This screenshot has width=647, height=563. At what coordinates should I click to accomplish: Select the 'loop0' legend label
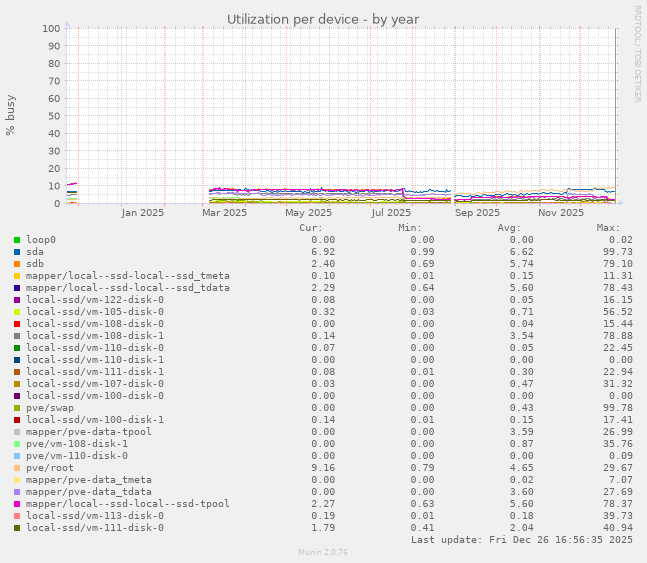tap(41, 240)
